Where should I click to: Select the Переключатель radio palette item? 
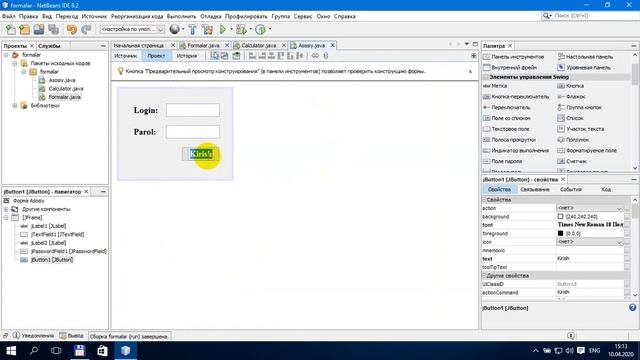tap(507, 107)
